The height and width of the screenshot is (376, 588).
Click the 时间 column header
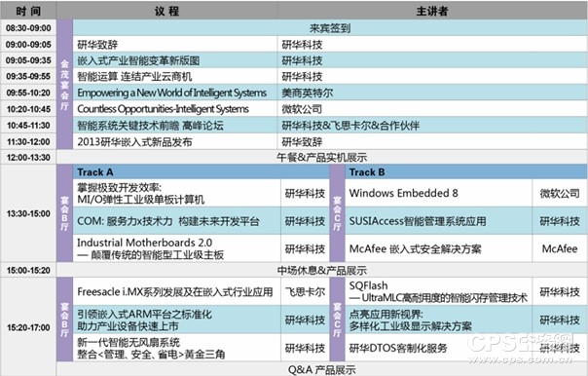point(28,10)
